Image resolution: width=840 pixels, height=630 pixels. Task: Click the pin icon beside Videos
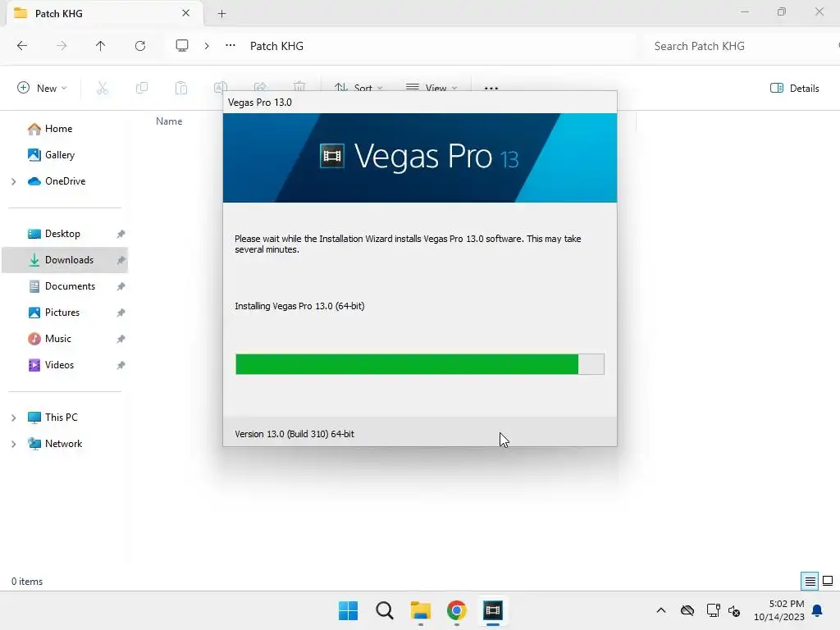pyautogui.click(x=121, y=365)
